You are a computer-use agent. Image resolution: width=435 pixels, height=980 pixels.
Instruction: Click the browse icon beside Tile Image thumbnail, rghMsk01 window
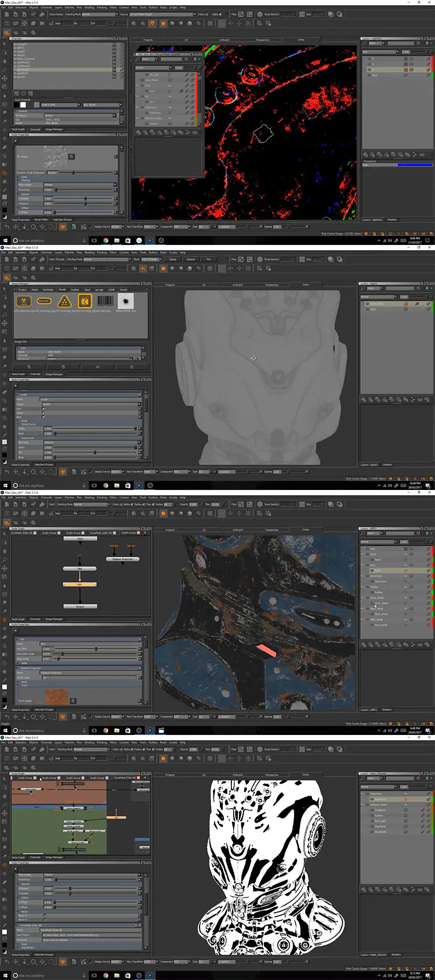tap(71, 156)
